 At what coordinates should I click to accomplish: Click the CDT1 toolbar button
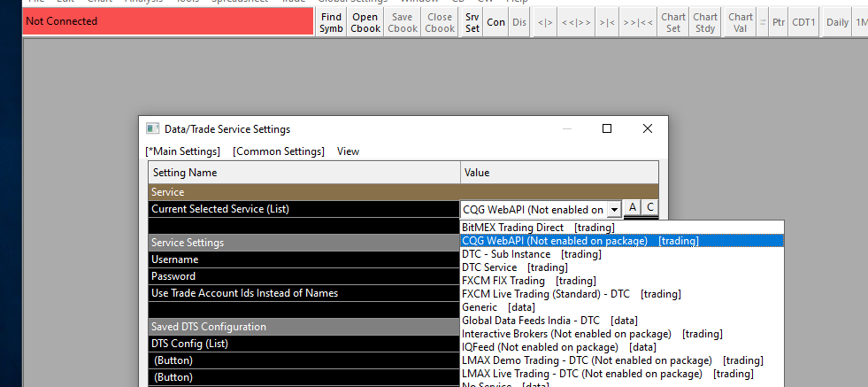tap(803, 23)
